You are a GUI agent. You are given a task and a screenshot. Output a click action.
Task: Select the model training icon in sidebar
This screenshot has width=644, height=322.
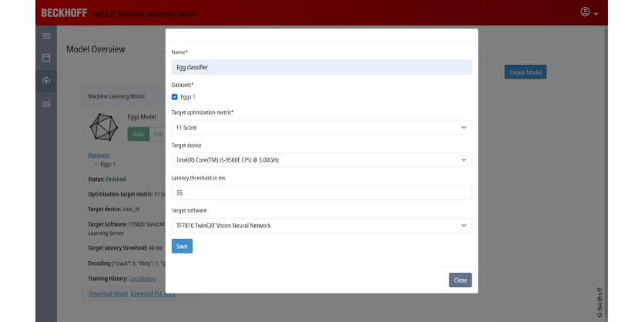[x=45, y=80]
